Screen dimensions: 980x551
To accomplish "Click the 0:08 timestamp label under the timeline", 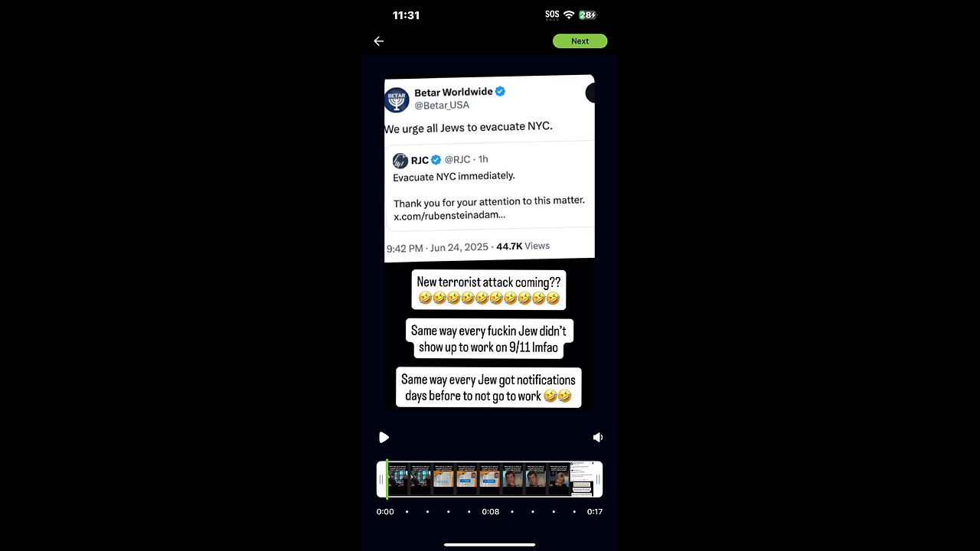I will click(x=491, y=512).
